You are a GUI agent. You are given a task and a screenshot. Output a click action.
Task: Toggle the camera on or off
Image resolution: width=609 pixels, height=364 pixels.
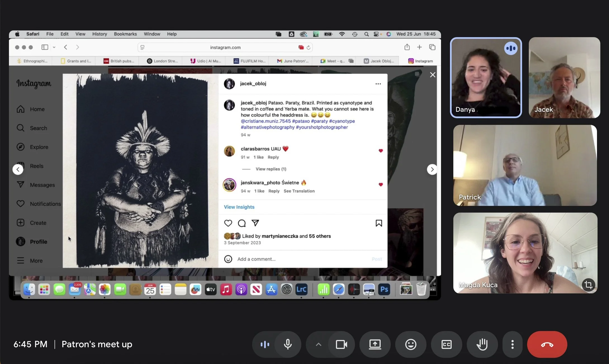click(341, 344)
